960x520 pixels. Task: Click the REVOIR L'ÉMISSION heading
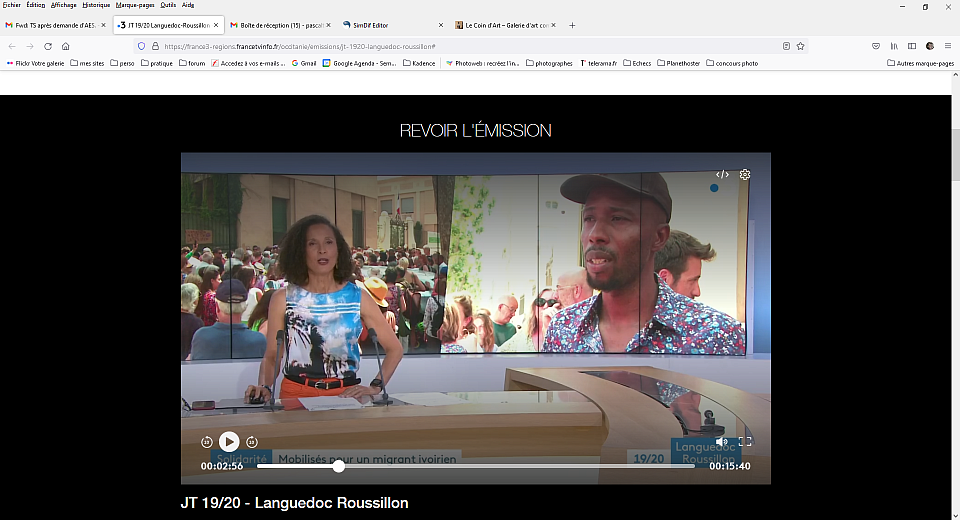tap(475, 130)
